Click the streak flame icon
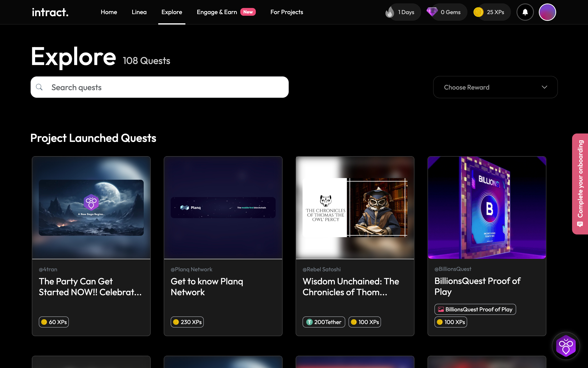The height and width of the screenshot is (368, 588). pos(390,12)
